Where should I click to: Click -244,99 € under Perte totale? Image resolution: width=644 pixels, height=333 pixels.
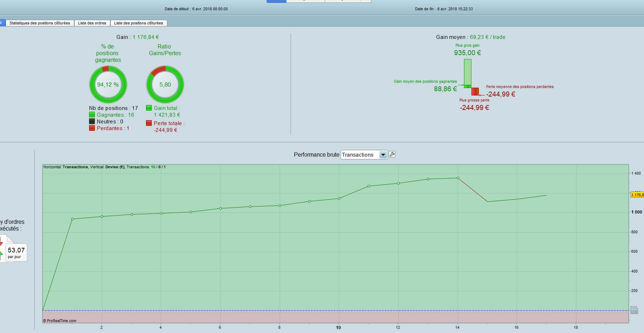tap(166, 130)
